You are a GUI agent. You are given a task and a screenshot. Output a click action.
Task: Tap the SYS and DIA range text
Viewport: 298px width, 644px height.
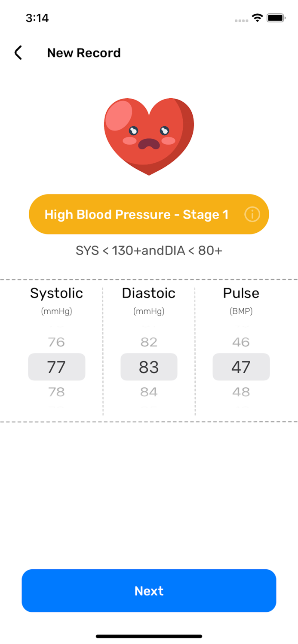click(149, 250)
